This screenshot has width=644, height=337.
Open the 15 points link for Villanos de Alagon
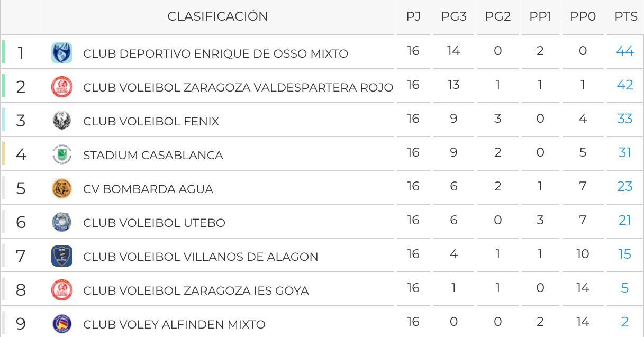pos(625,254)
